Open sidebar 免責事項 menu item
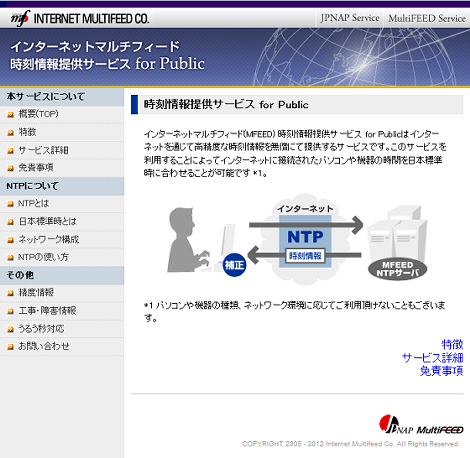 (36, 168)
